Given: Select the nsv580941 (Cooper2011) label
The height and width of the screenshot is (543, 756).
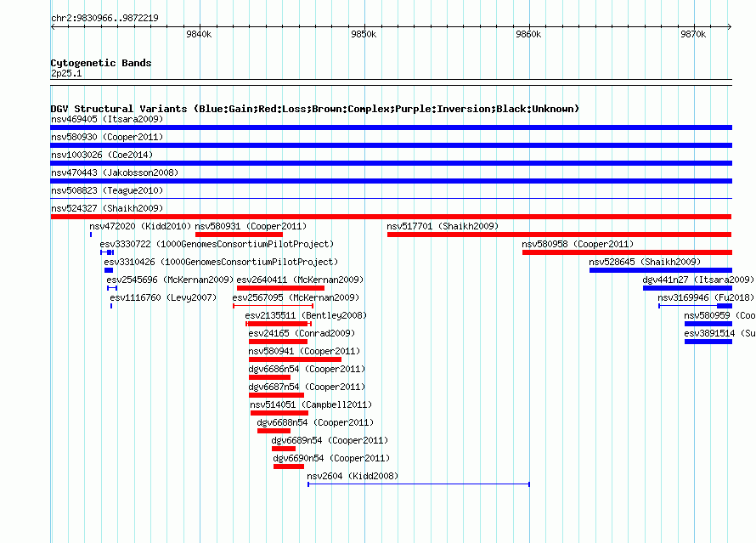Looking at the screenshot, I should point(304,351).
